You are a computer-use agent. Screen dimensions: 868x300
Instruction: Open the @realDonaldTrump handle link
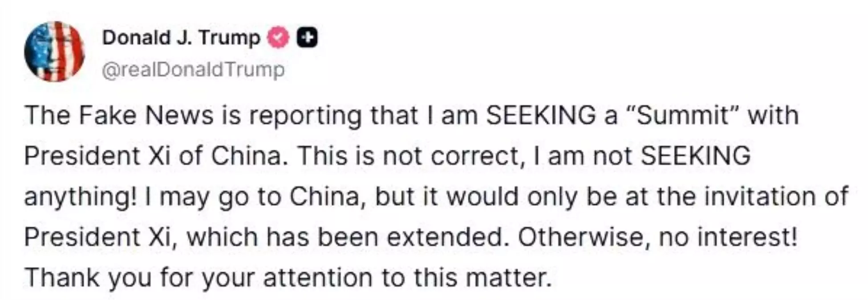193,70
